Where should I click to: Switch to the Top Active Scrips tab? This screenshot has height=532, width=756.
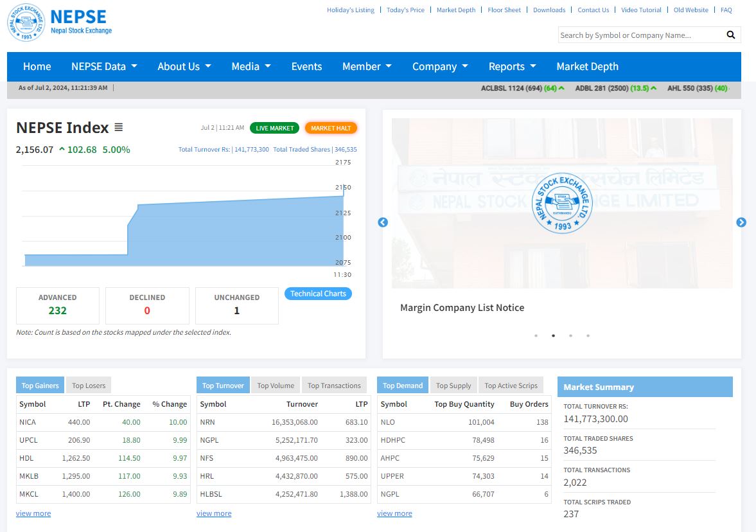point(511,386)
